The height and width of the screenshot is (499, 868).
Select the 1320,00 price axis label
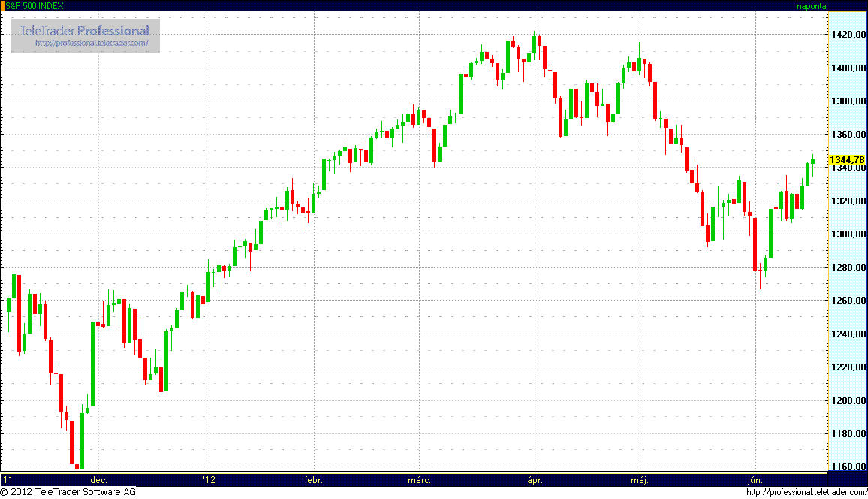point(848,201)
